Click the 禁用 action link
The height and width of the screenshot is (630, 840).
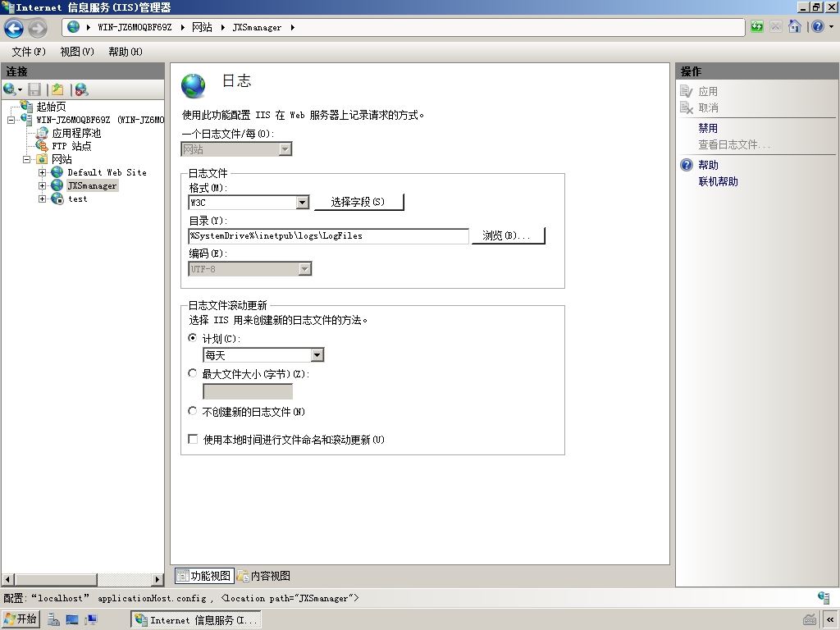[x=708, y=128]
